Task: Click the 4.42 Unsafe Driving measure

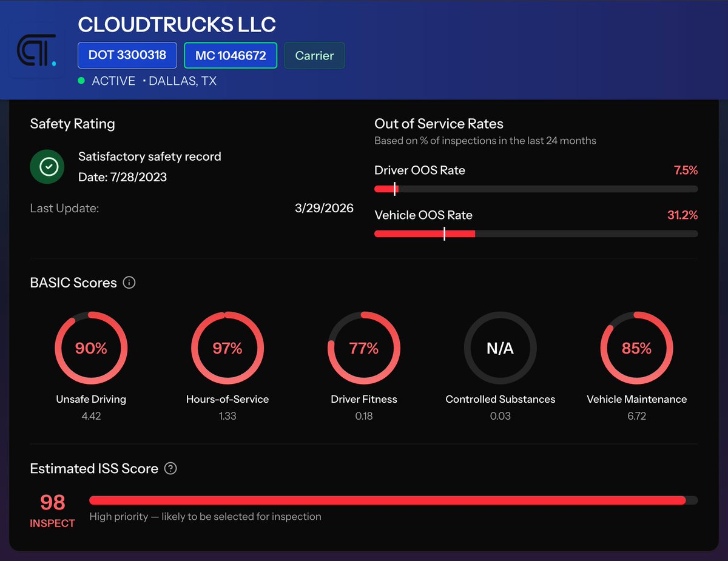Action: pyautogui.click(x=91, y=416)
